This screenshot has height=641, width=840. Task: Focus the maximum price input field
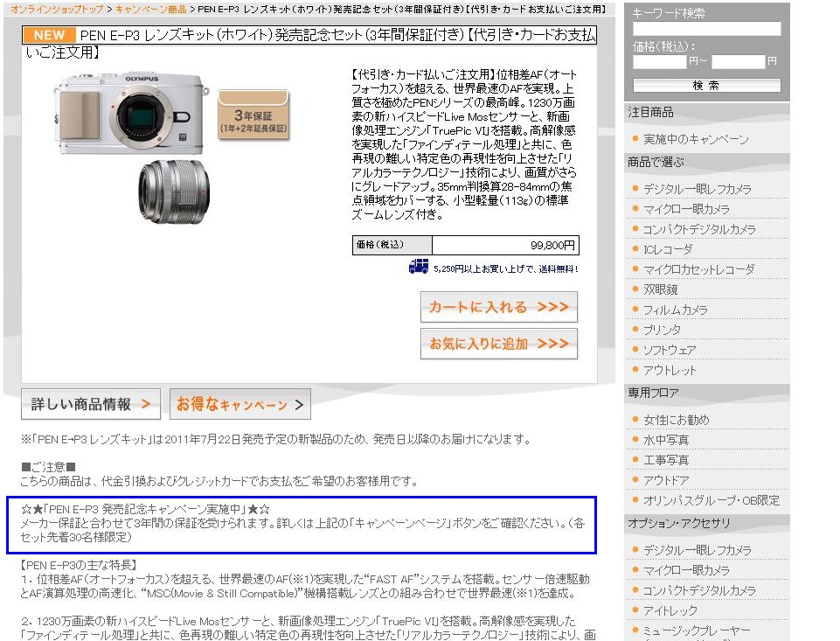(739, 61)
